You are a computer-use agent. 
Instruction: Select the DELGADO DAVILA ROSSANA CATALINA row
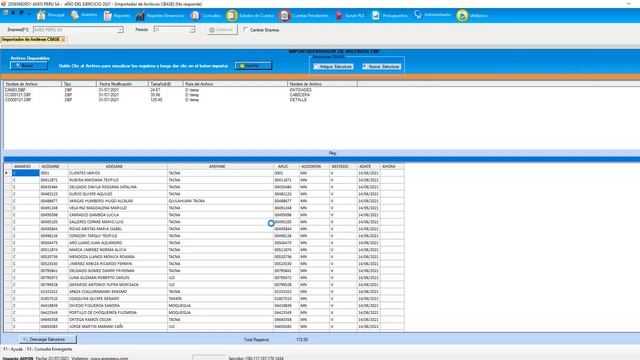coord(204,187)
